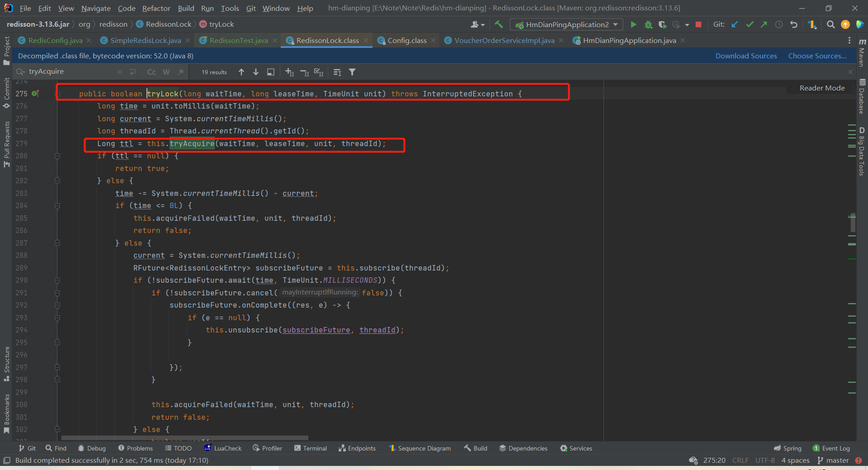Toggle the Pull Requests tool window

[6, 144]
